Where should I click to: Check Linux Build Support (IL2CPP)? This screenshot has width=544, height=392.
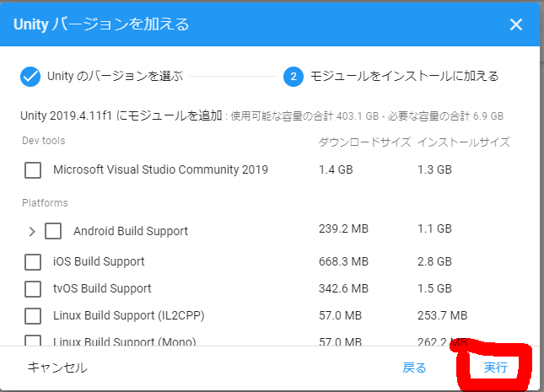(x=33, y=315)
